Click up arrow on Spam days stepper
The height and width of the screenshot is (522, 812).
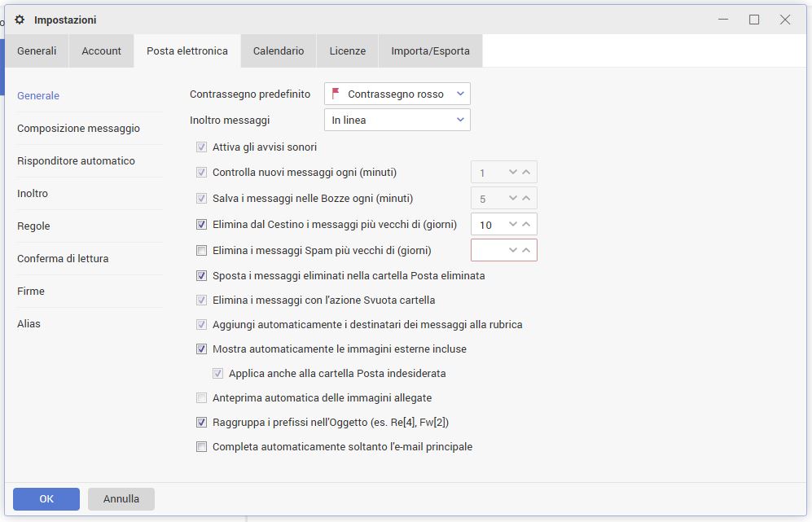(x=526, y=250)
